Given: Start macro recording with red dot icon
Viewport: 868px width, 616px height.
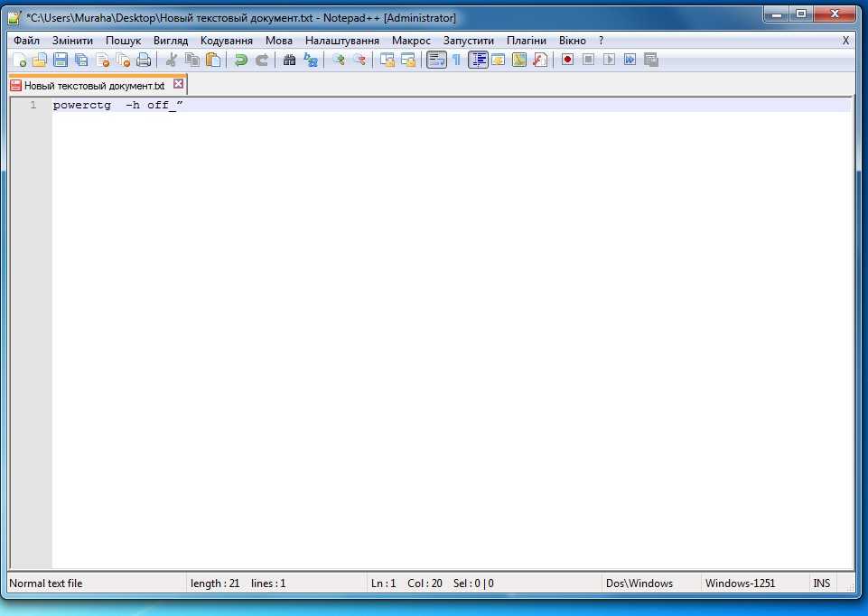Looking at the screenshot, I should [x=567, y=60].
